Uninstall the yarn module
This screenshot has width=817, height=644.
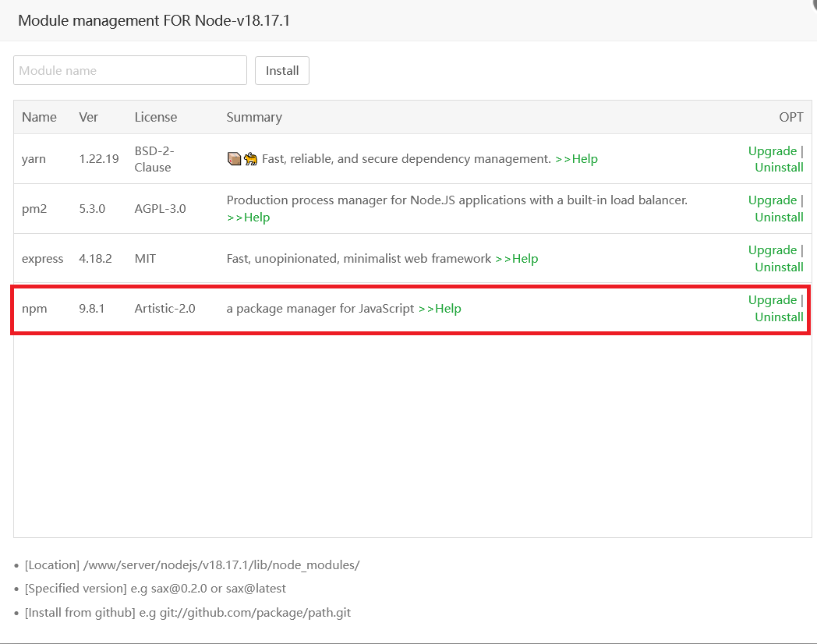point(779,168)
